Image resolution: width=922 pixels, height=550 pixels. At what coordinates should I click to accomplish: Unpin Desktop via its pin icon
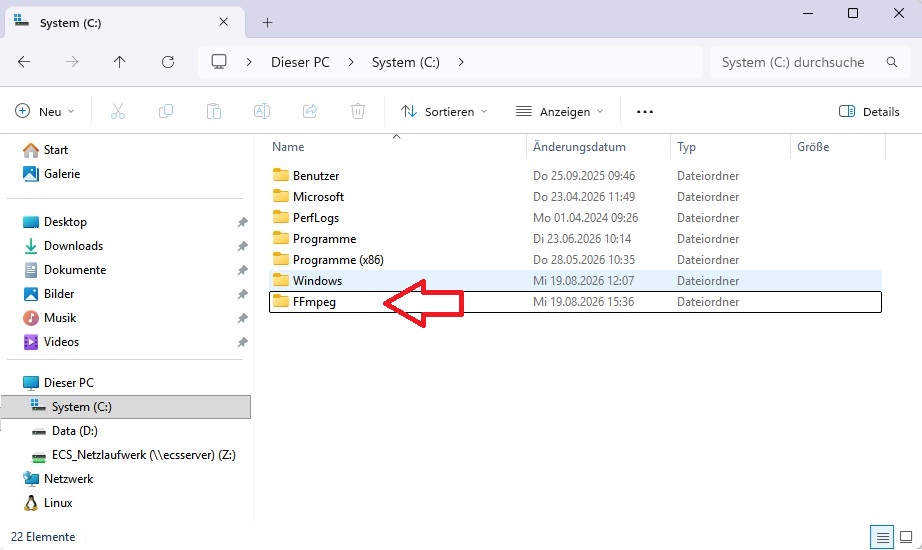point(242,222)
